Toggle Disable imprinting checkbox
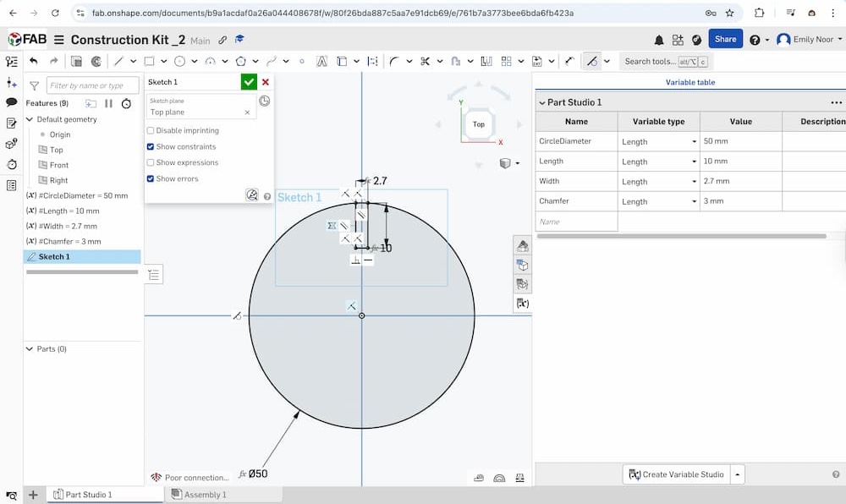The height and width of the screenshot is (504, 846). coord(151,130)
